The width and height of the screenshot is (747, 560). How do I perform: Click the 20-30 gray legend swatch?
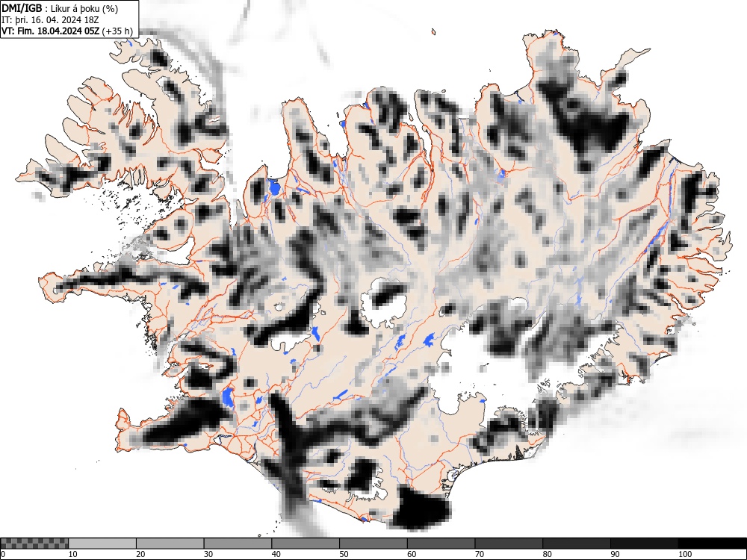(x=170, y=544)
